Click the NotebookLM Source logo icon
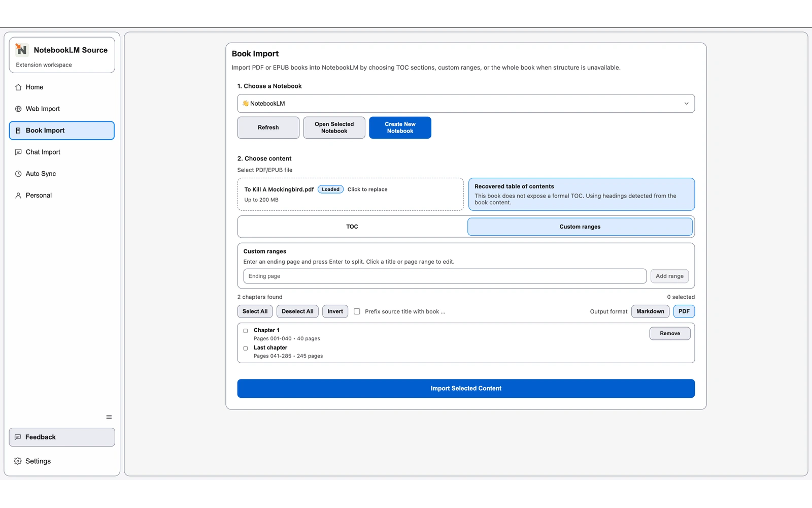The image size is (812, 508). point(21,50)
